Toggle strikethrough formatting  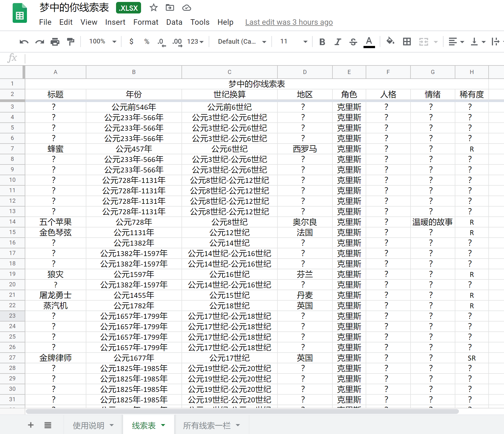pyautogui.click(x=353, y=42)
